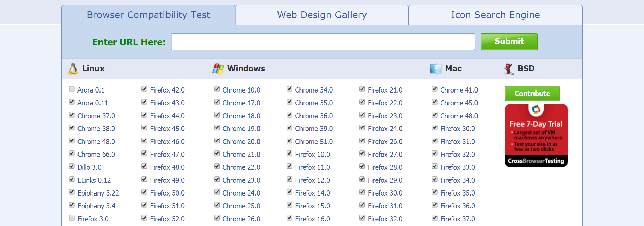Switch to the Web Design Gallery tab

(x=322, y=15)
